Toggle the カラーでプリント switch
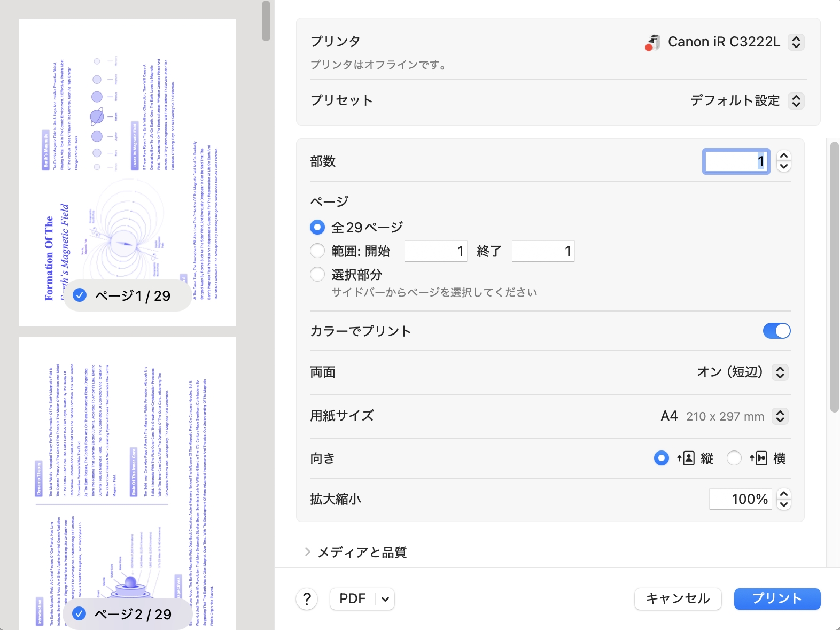The height and width of the screenshot is (630, 840). pyautogui.click(x=776, y=331)
